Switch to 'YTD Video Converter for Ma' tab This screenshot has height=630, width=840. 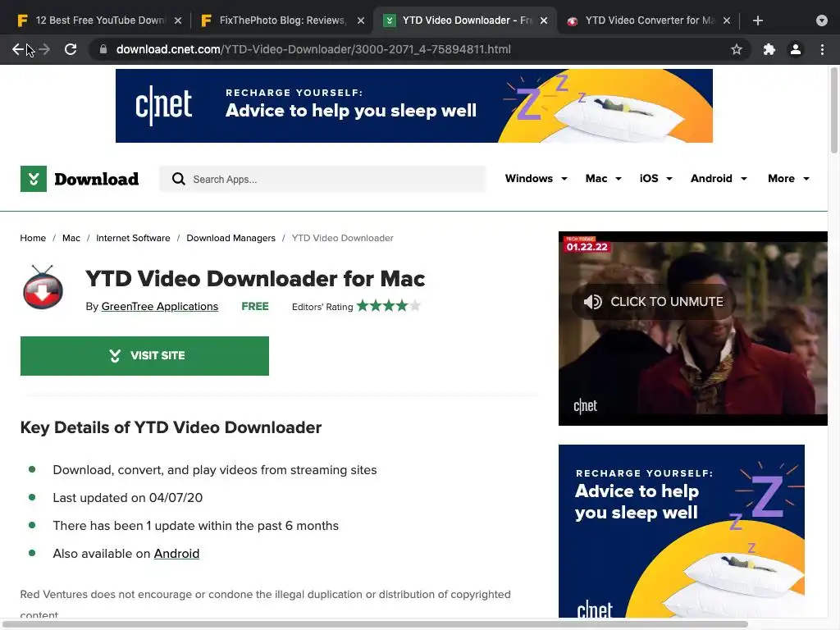coord(648,21)
